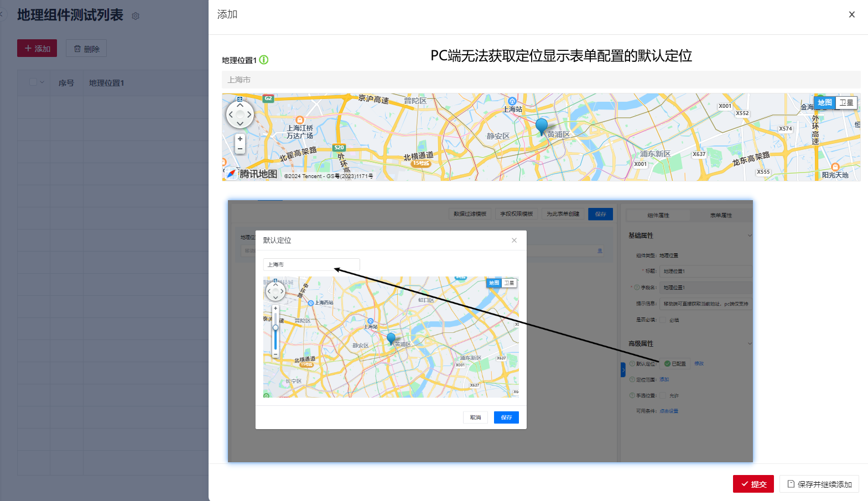Pan the Tencent map upward
Viewport: 868px width, 501px height.
click(x=240, y=105)
